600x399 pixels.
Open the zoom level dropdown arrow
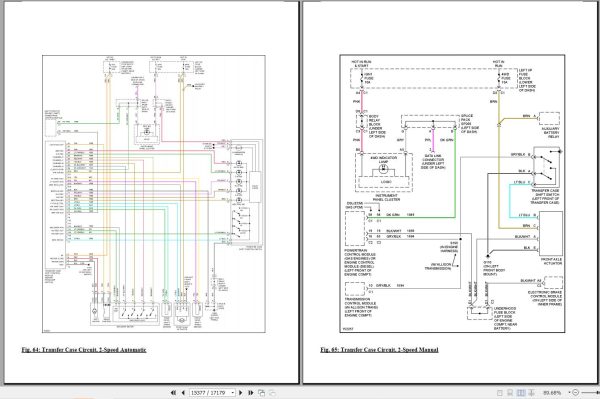569,392
